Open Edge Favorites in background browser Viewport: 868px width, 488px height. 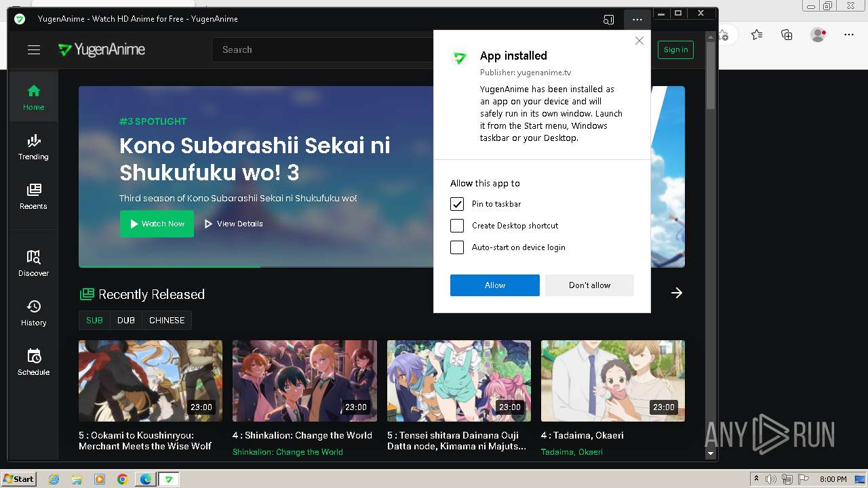(x=757, y=35)
